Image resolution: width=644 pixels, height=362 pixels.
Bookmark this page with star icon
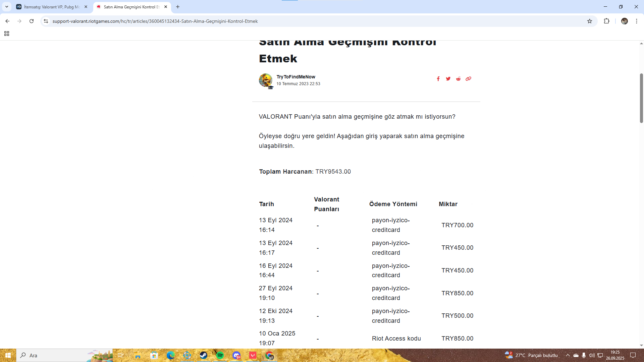pyautogui.click(x=590, y=21)
